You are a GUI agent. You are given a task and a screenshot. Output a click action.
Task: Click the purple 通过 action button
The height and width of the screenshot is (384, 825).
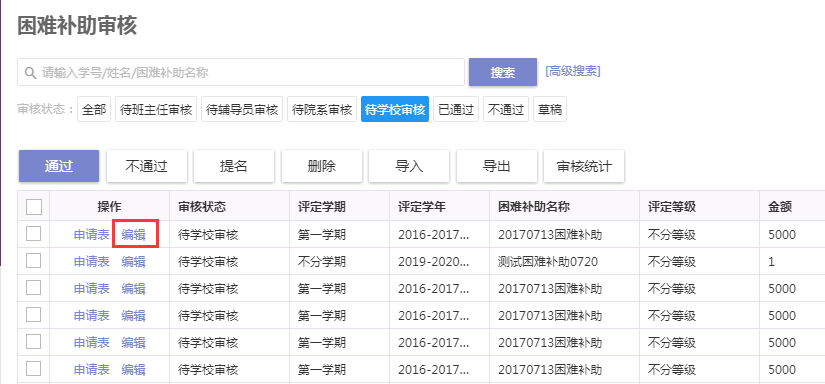pyautogui.click(x=59, y=166)
